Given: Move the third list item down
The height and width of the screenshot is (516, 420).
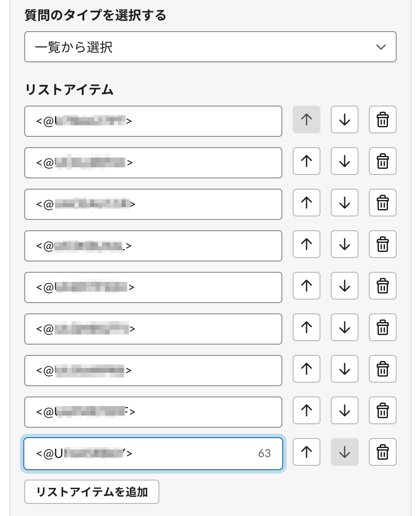Looking at the screenshot, I should 344,203.
